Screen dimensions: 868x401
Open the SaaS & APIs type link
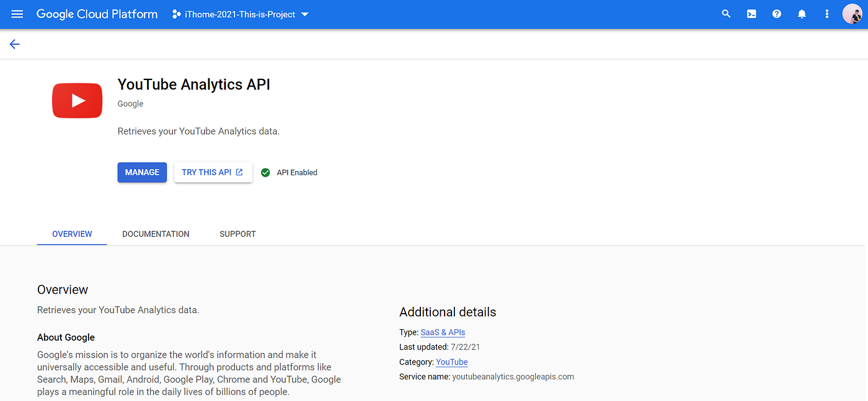tap(443, 332)
